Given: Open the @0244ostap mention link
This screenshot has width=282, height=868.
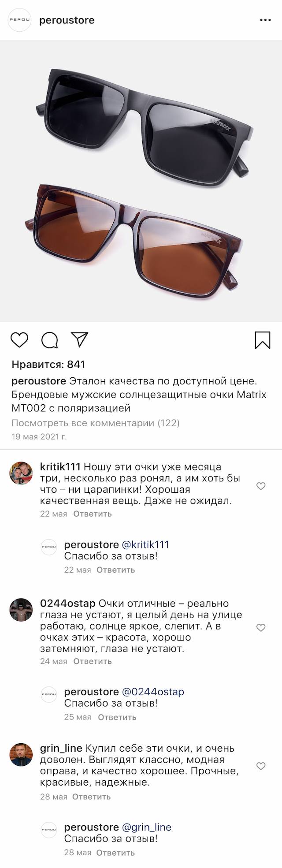Looking at the screenshot, I should pos(152,692).
